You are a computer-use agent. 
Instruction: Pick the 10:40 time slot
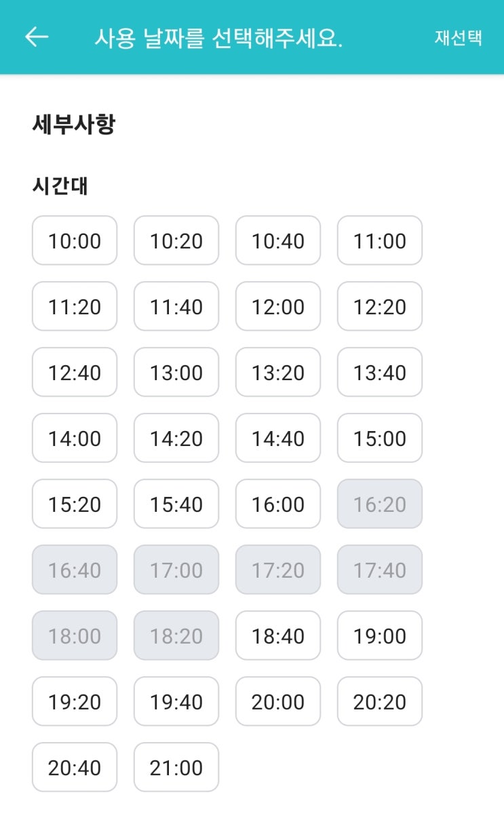click(278, 241)
